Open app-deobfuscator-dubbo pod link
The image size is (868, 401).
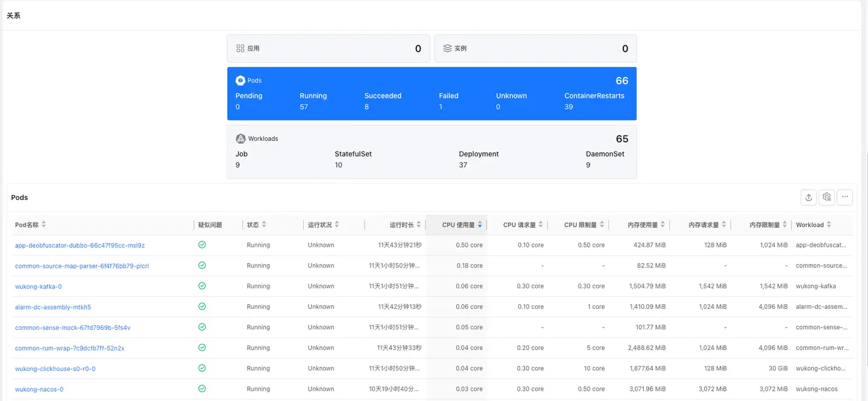(80, 246)
